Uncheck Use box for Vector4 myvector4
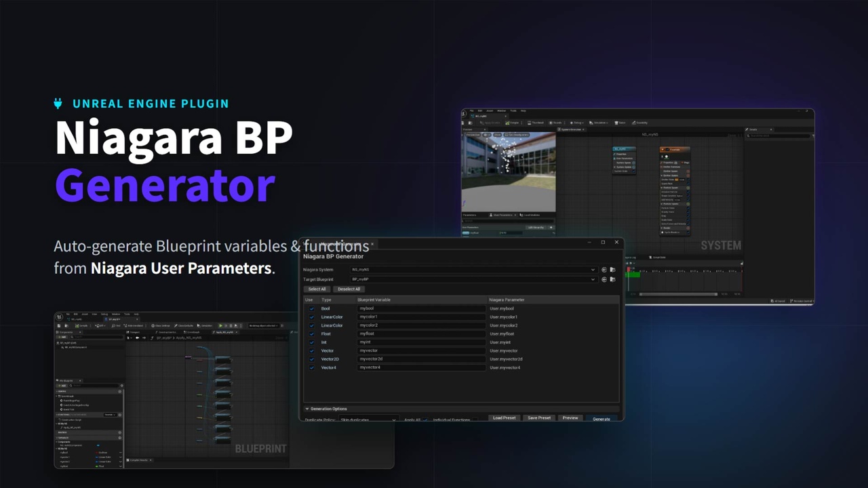 [312, 367]
